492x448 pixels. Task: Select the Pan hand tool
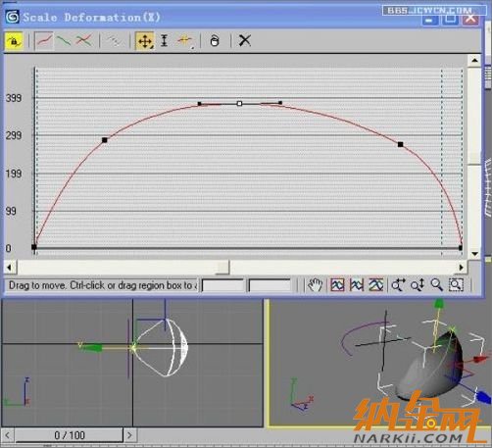click(315, 285)
